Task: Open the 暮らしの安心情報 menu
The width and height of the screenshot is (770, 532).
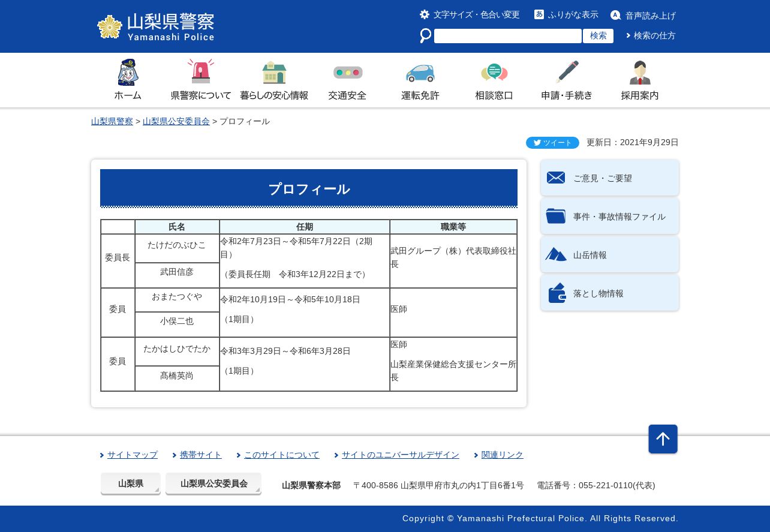Action: pos(274,95)
